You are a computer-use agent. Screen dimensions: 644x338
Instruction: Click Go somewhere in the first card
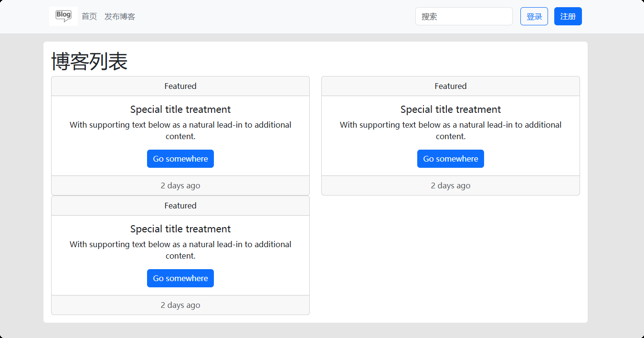pos(180,159)
